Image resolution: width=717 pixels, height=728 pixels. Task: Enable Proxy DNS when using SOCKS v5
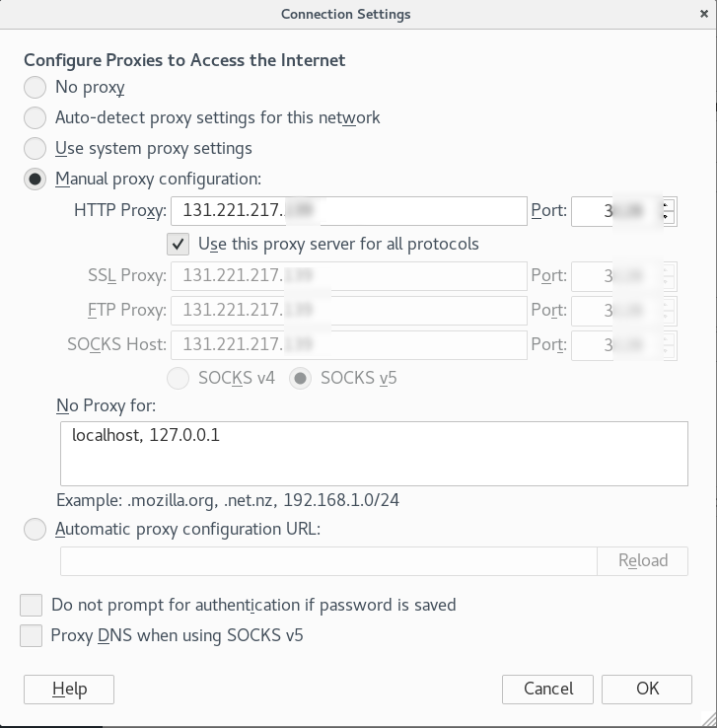pyautogui.click(x=32, y=635)
